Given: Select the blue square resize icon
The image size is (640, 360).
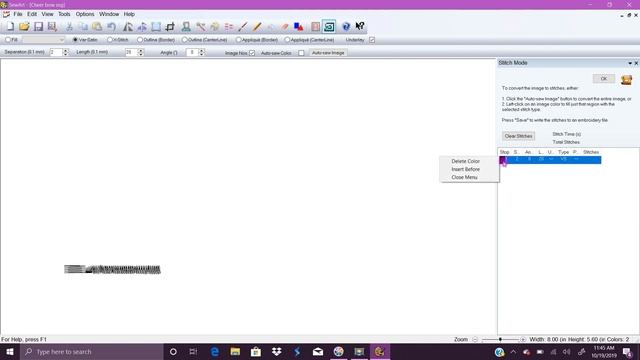Looking at the screenshot, I should tap(156, 27).
